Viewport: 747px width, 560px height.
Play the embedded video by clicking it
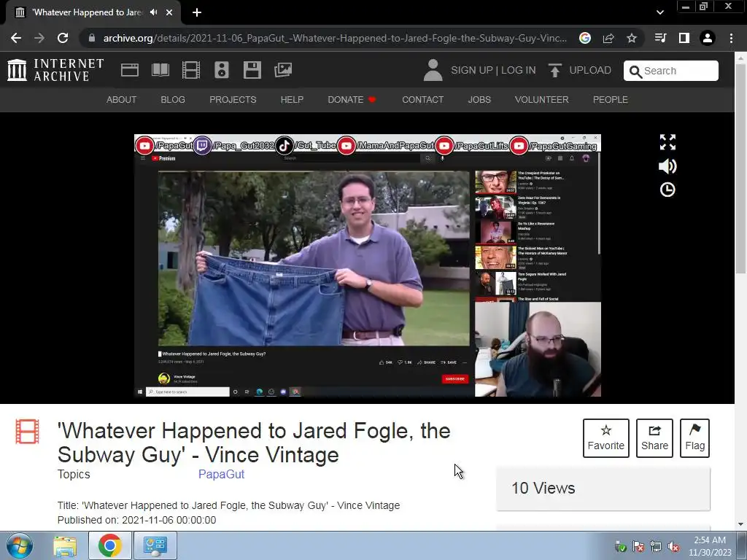368,265
